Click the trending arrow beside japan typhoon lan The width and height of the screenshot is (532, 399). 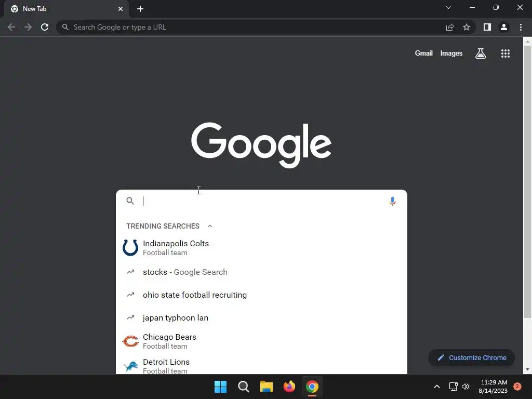coord(130,317)
